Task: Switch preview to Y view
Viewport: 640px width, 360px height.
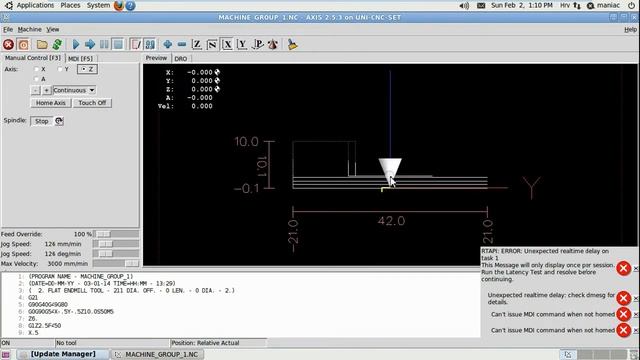Action: click(x=242, y=44)
